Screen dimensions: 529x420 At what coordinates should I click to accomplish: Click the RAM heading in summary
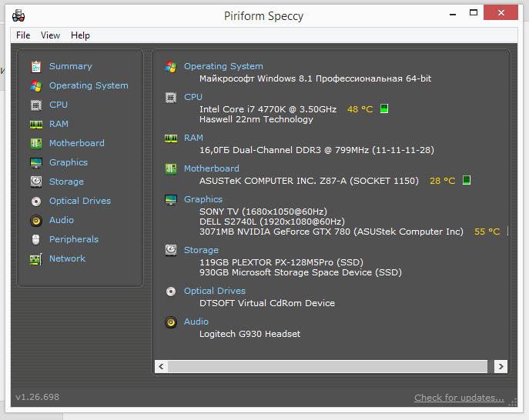(193, 138)
